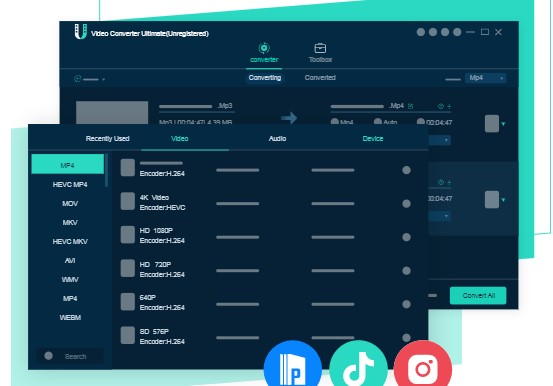The width and height of the screenshot is (553, 386).
Task: Choose HEVC MKV format
Action: click(70, 242)
